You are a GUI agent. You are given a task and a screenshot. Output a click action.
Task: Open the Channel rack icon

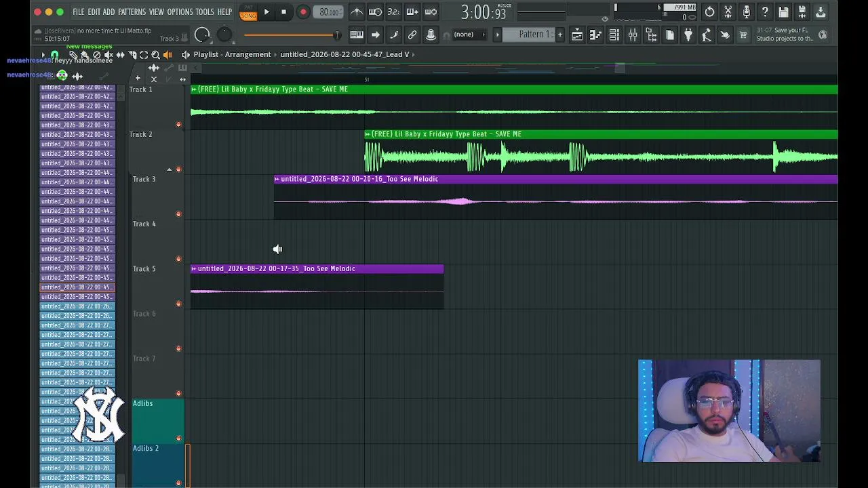(x=614, y=35)
